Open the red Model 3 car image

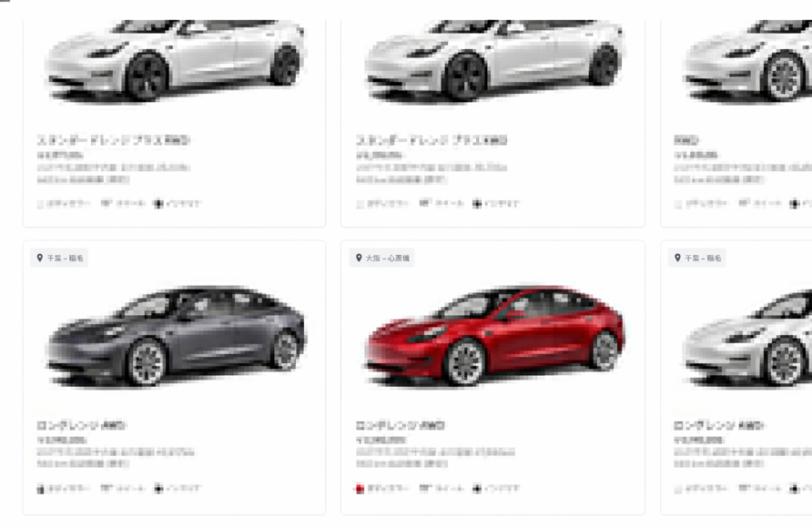(494, 335)
